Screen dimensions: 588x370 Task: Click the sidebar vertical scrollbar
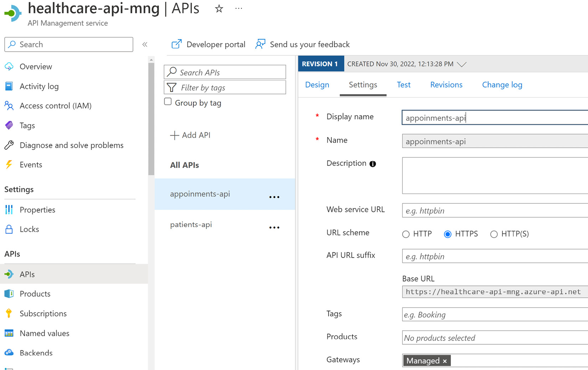tap(151, 119)
